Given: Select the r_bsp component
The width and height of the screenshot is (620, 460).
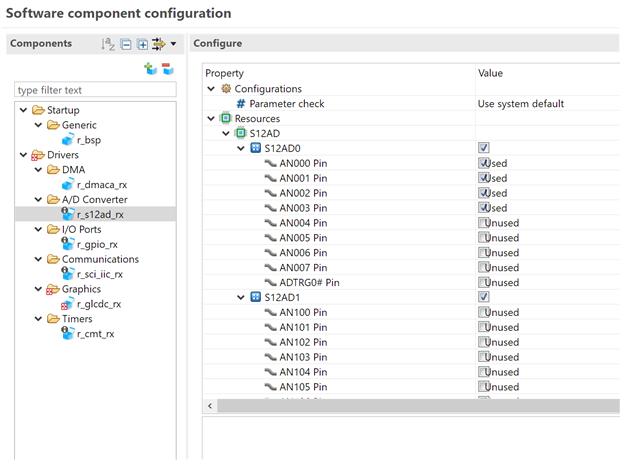Looking at the screenshot, I should point(88,140).
